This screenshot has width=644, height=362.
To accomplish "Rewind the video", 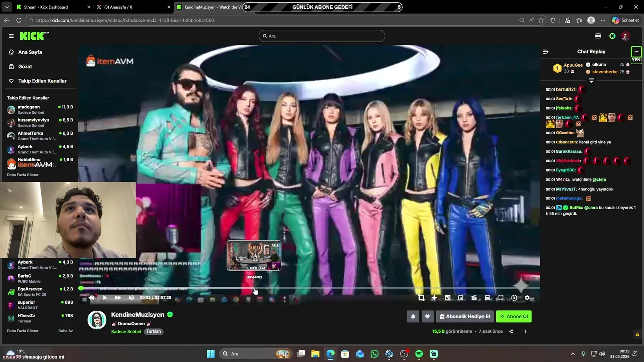I will (91, 298).
